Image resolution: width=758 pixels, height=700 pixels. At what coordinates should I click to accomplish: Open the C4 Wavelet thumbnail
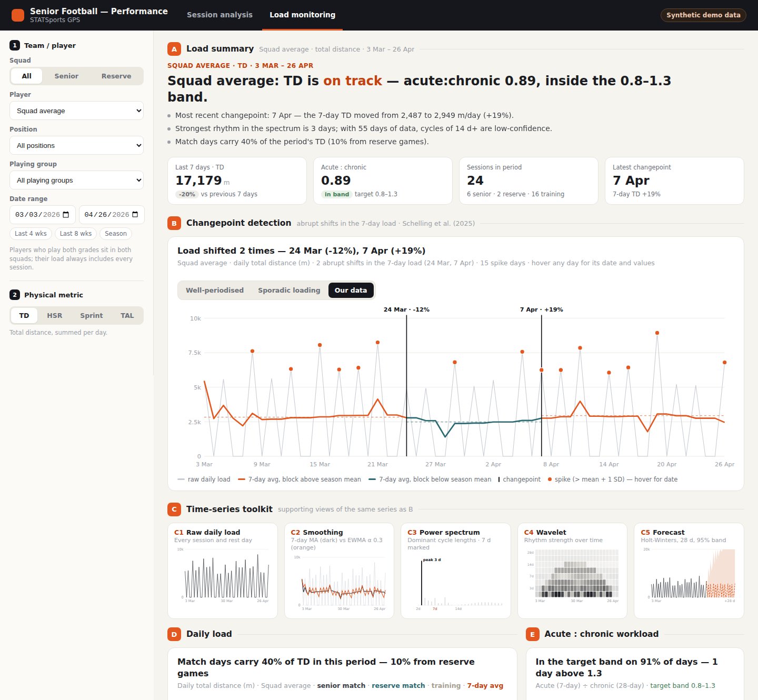click(x=572, y=571)
